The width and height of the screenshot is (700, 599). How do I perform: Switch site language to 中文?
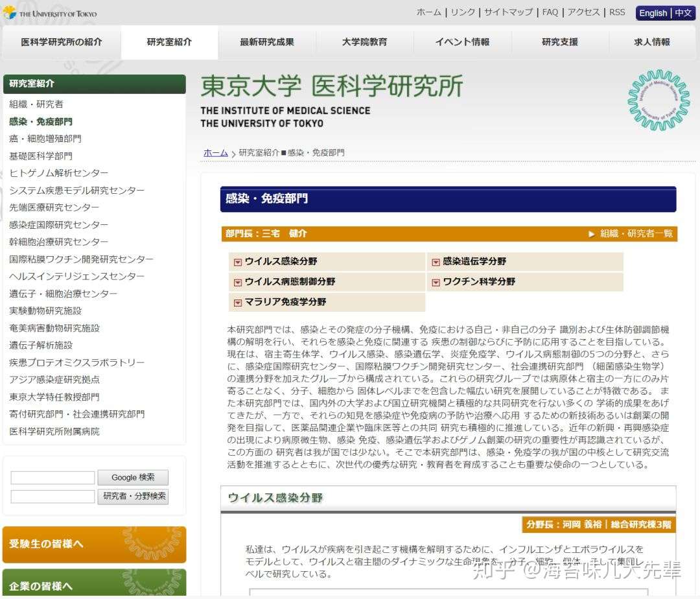(x=683, y=13)
